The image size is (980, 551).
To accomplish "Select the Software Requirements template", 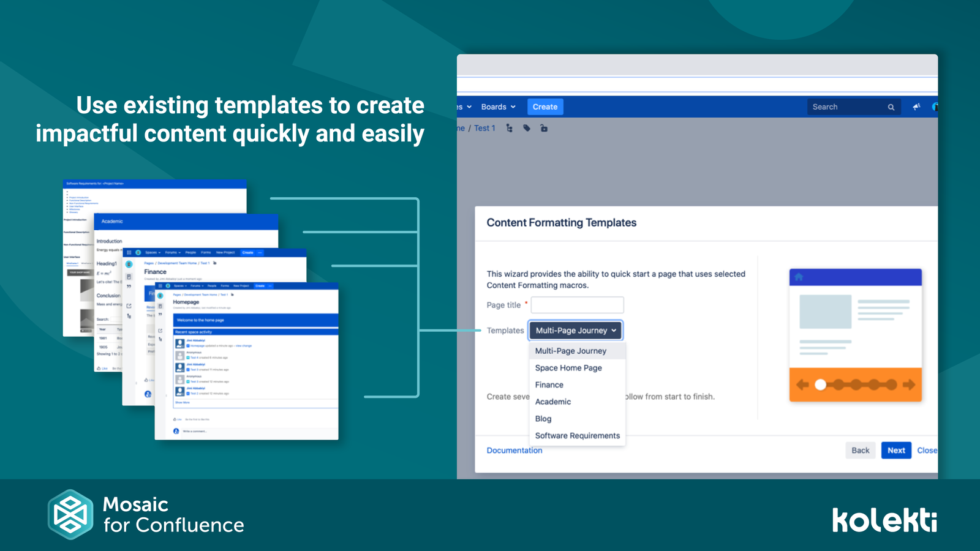I will (x=577, y=435).
